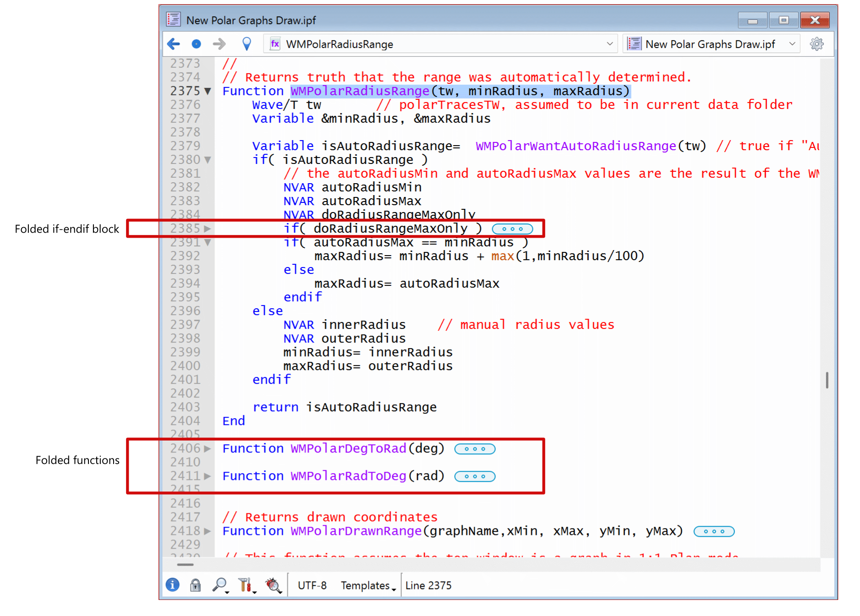860x616 pixels.
Task: Click the vertical scrollbar on the right
Action: point(826,379)
